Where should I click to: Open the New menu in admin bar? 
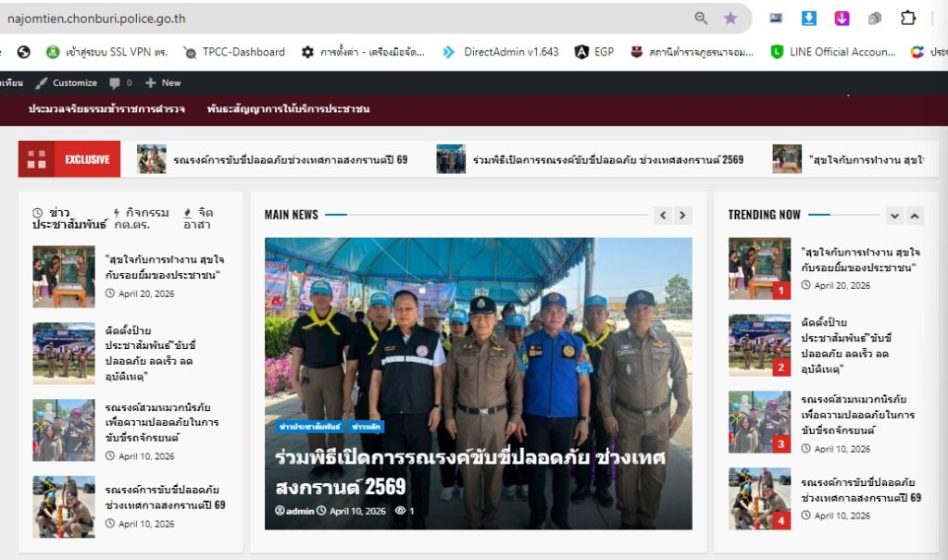163,83
